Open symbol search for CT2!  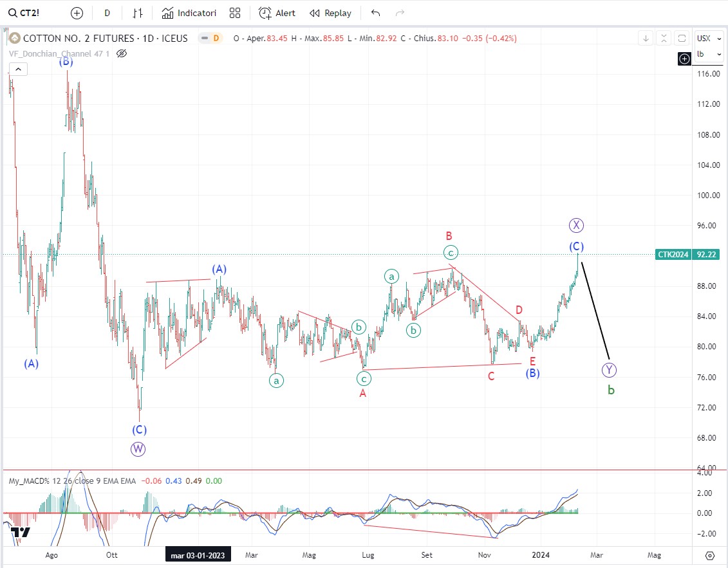point(24,13)
